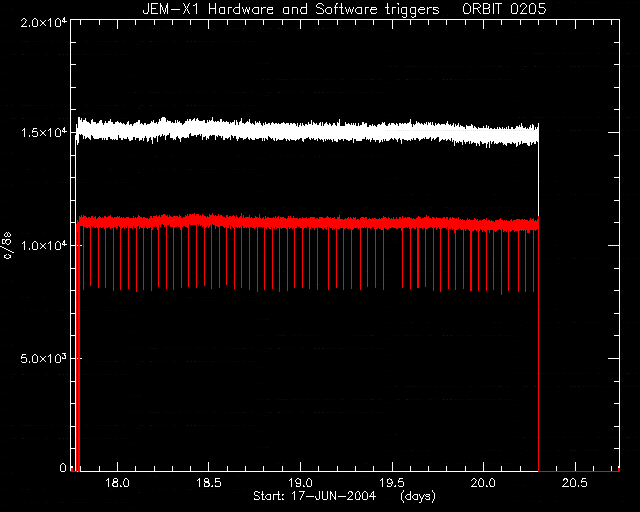Click the 2.0×10⁴ y-axis tick label
Screen dimensions: 640x512
pos(43,22)
